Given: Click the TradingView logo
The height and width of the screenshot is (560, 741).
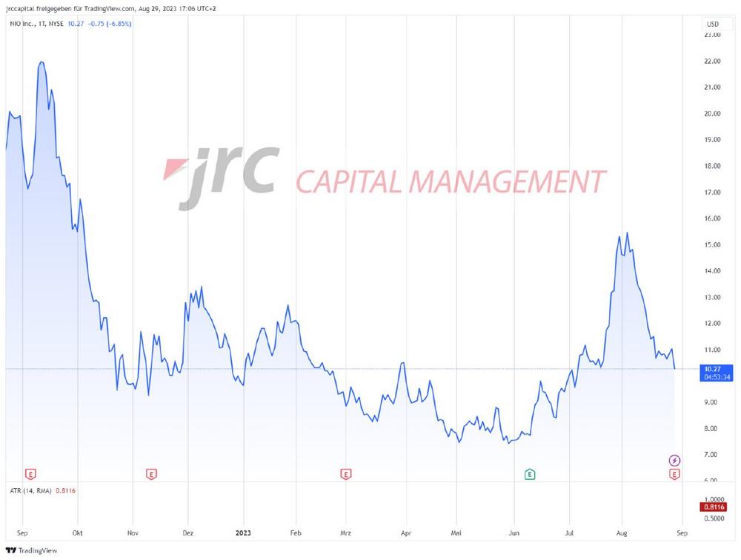Looking at the screenshot, I should tap(32, 550).
